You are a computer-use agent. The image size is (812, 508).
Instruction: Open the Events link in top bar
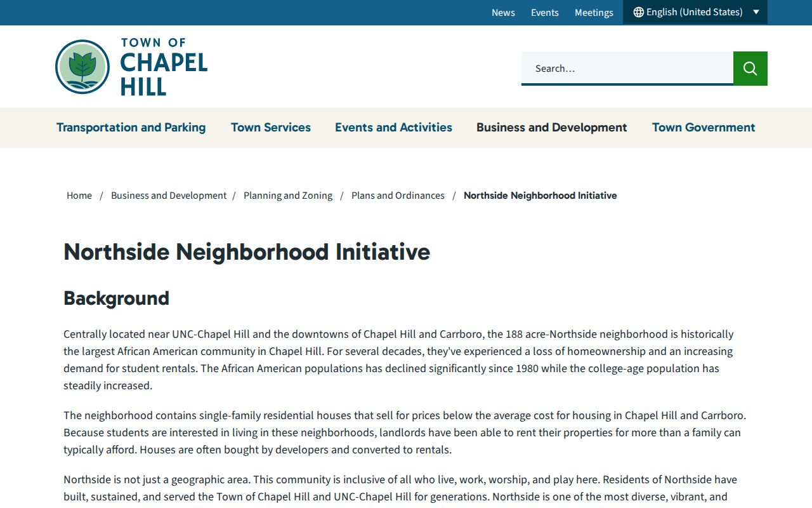pos(545,13)
